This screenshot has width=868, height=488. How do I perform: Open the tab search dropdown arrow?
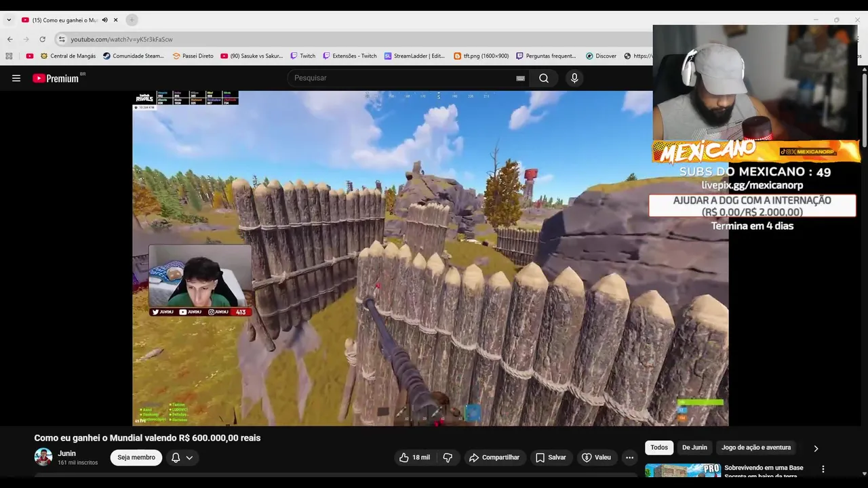(x=9, y=20)
